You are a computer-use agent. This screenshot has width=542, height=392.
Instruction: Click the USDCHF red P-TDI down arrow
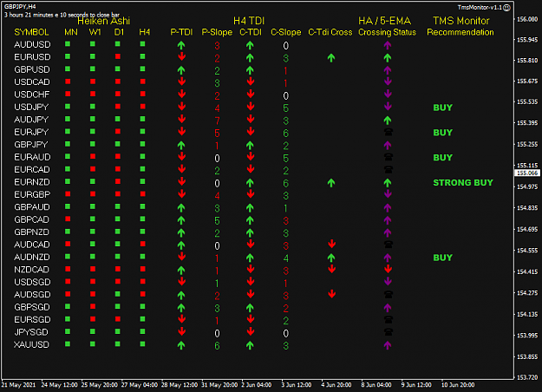(x=182, y=94)
